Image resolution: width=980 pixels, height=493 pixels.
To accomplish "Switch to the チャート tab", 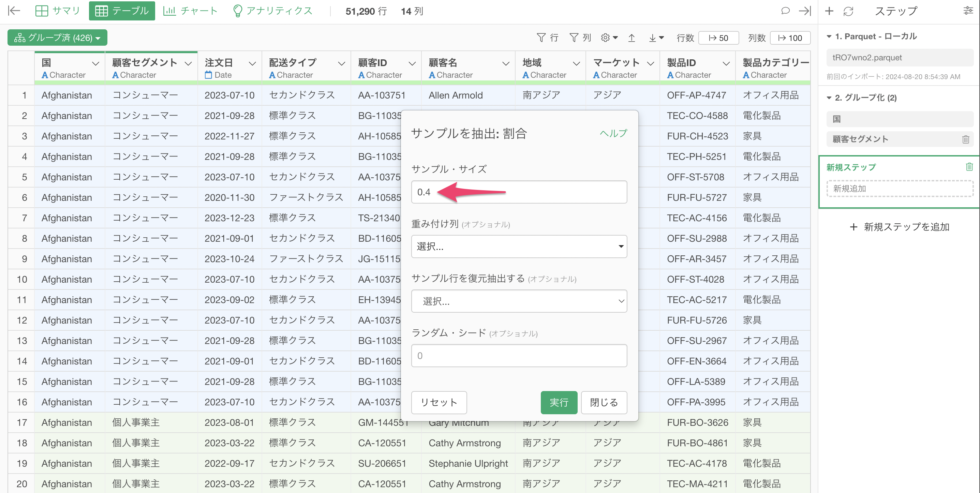I will 190,11.
